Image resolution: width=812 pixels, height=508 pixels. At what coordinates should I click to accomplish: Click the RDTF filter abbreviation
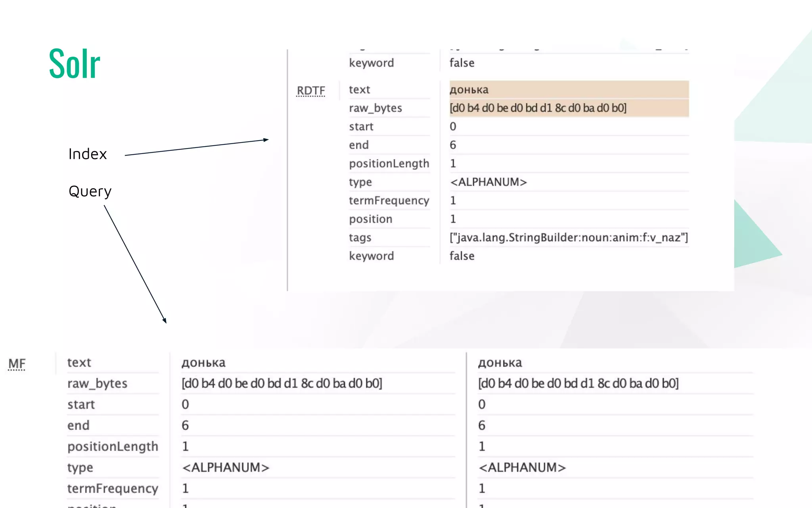click(311, 91)
